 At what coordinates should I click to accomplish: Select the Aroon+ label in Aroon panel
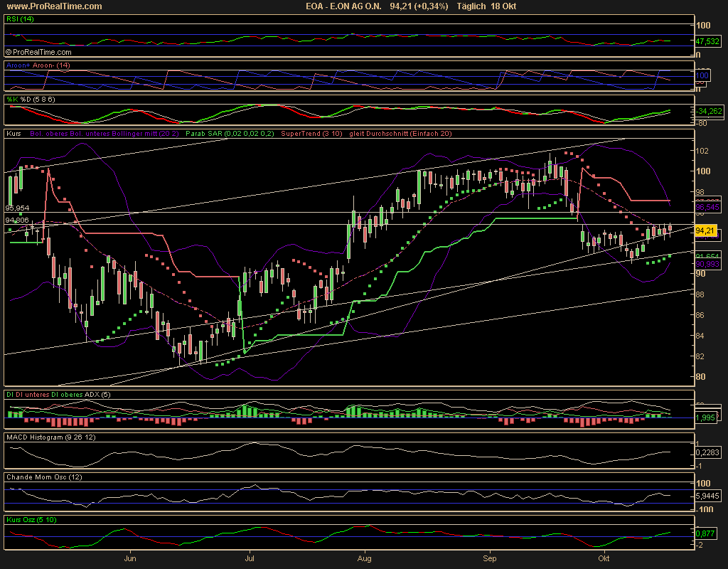(x=18, y=65)
